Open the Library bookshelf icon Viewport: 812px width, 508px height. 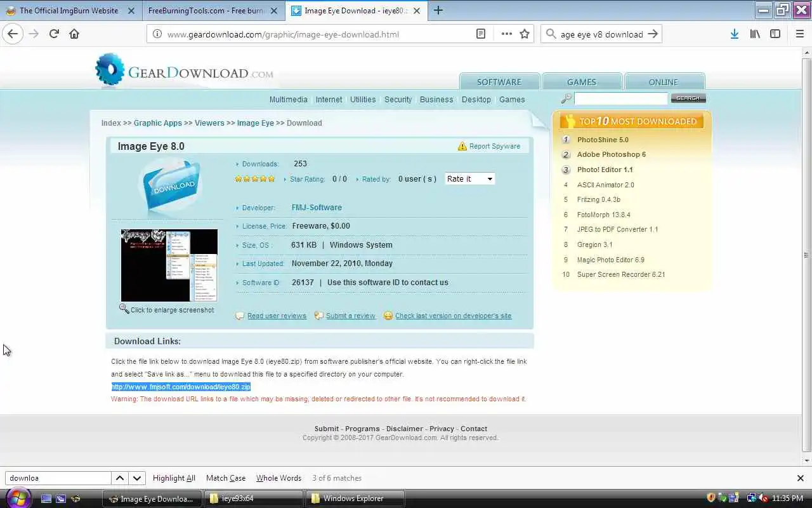click(755, 34)
